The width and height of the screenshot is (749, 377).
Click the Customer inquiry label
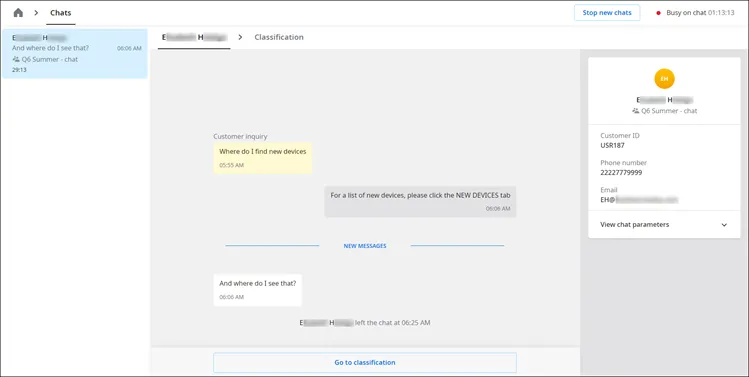(240, 137)
